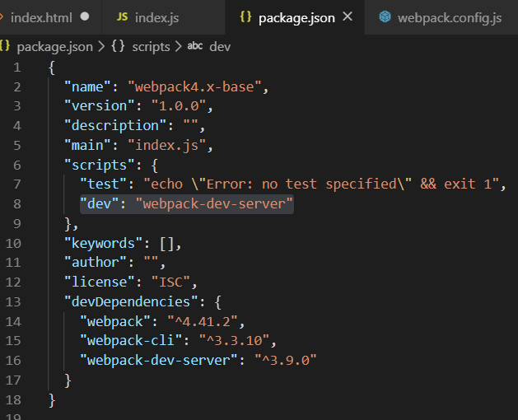
Task: Click the chevron after package.json breadcrumb
Action: pos(101,47)
